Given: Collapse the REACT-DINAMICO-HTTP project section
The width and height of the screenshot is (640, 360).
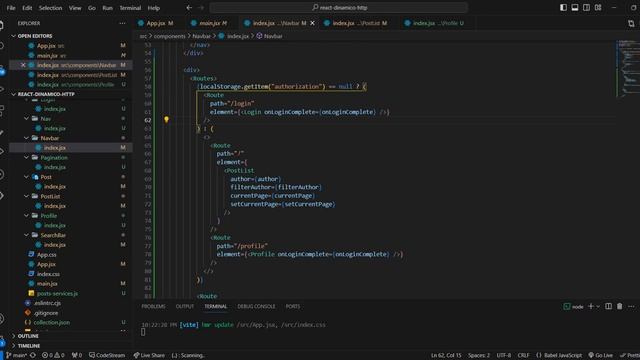Looking at the screenshot, I should tap(46, 94).
